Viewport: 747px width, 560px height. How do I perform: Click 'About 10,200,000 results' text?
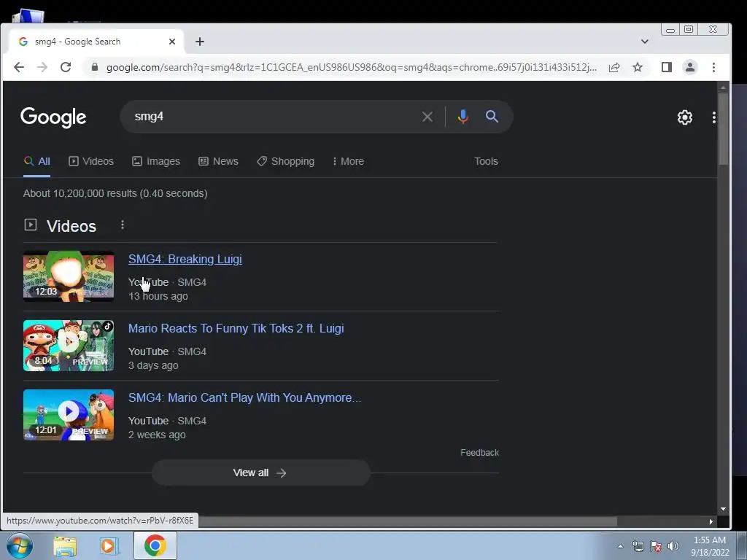pyautogui.click(x=115, y=193)
